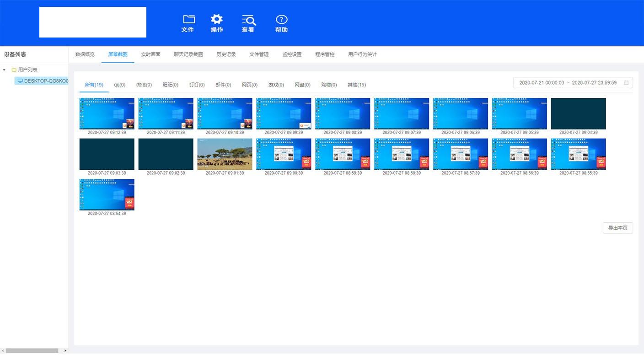Viewport: 644px width, 355px height.
Task: Click the 帮助 question mark icon
Action: point(281,20)
